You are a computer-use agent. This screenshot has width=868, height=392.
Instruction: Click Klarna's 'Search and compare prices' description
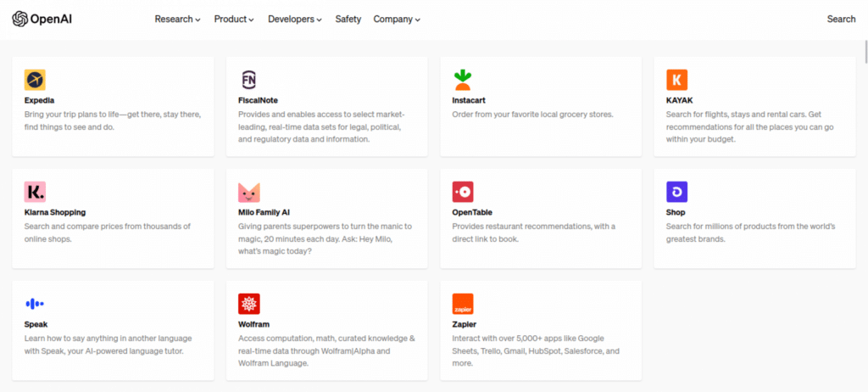[x=108, y=232]
